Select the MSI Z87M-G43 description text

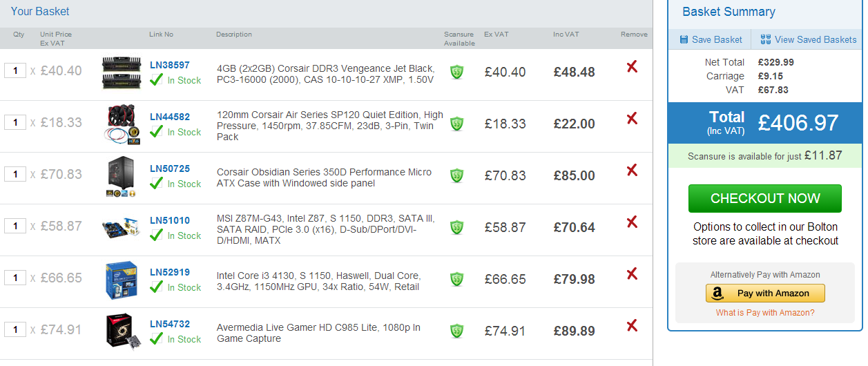tap(326, 229)
